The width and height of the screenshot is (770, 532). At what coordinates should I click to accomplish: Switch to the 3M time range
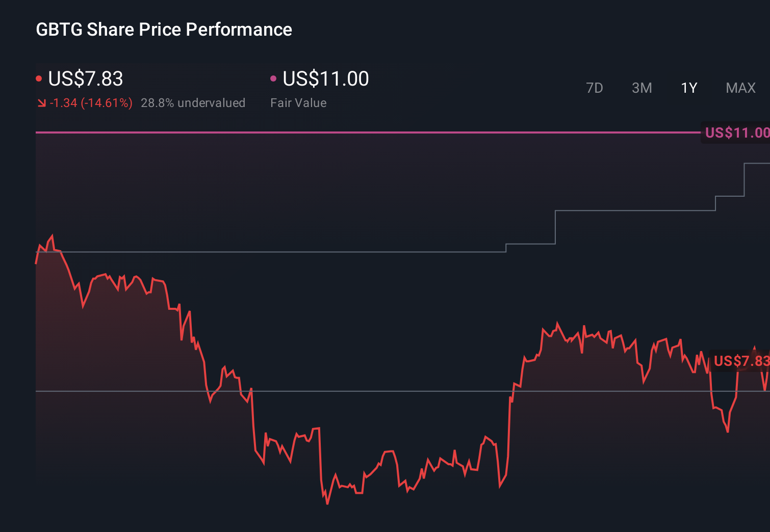pyautogui.click(x=641, y=88)
